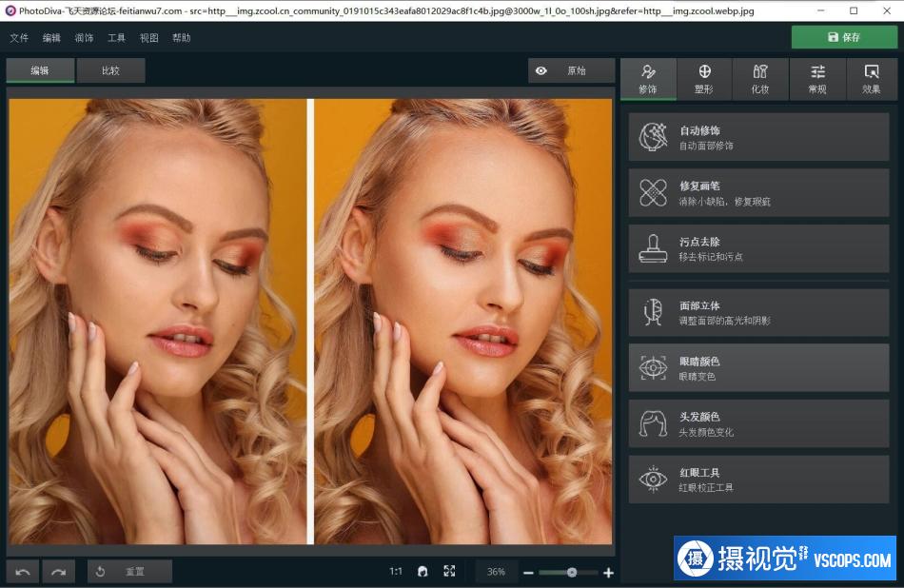Click the 36% zoom percentage field
This screenshot has width=904, height=588.
tap(496, 571)
